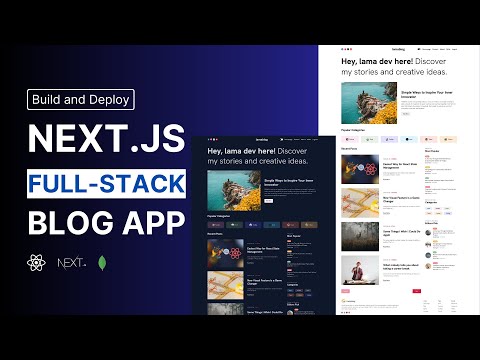This screenshot has width=480, height=360.
Task: Click social icons in dark blog navbar
Action: pos(213,139)
